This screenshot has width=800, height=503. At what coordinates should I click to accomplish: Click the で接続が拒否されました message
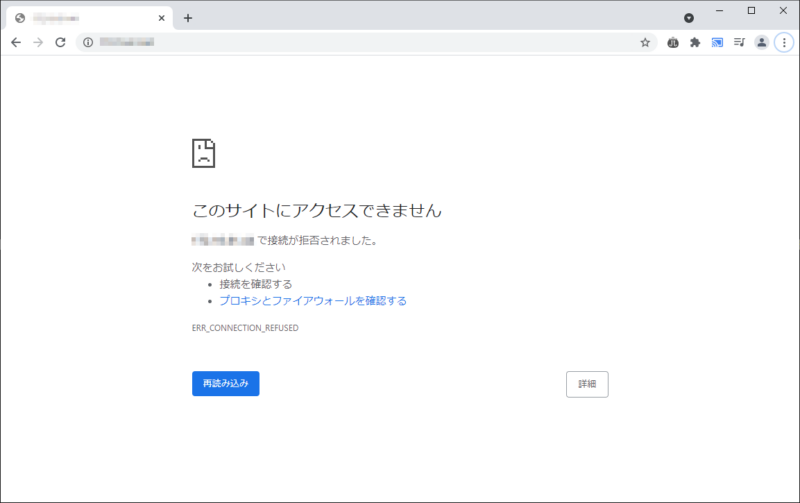point(317,240)
